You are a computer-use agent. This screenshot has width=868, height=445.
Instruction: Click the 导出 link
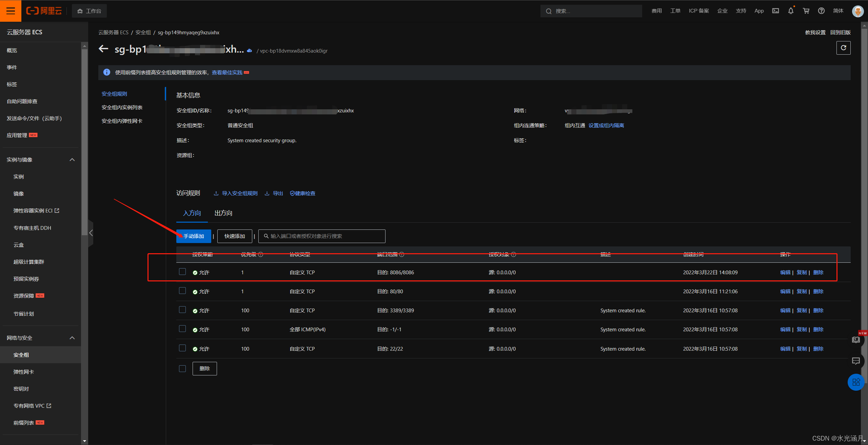tap(274, 193)
